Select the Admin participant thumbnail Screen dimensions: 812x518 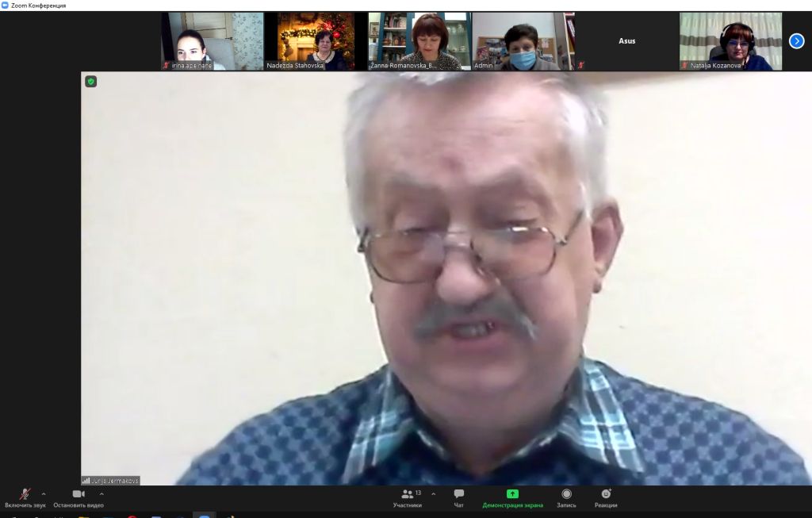click(x=523, y=41)
